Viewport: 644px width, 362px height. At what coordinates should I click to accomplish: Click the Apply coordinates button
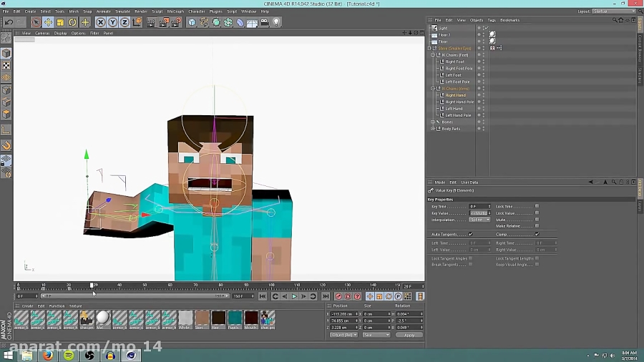(x=409, y=335)
